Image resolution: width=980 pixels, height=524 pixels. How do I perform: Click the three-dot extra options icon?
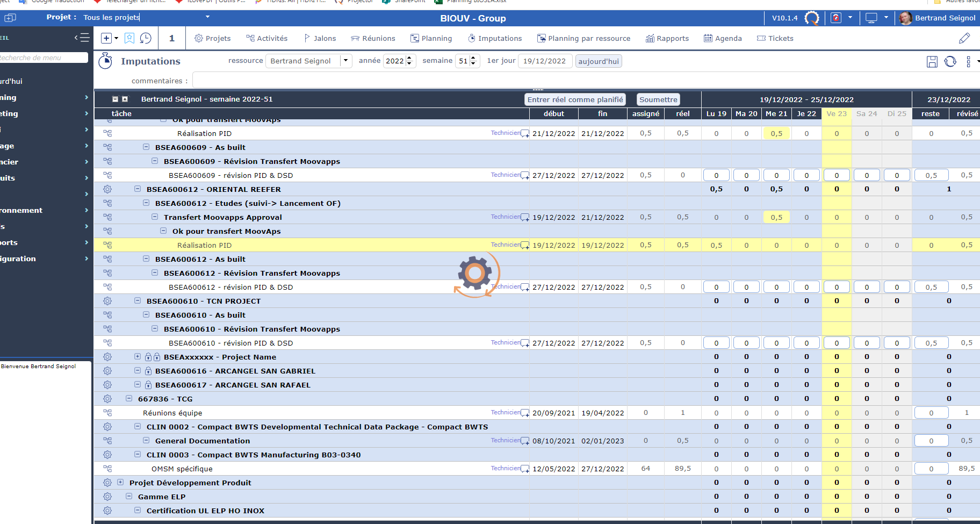click(968, 62)
